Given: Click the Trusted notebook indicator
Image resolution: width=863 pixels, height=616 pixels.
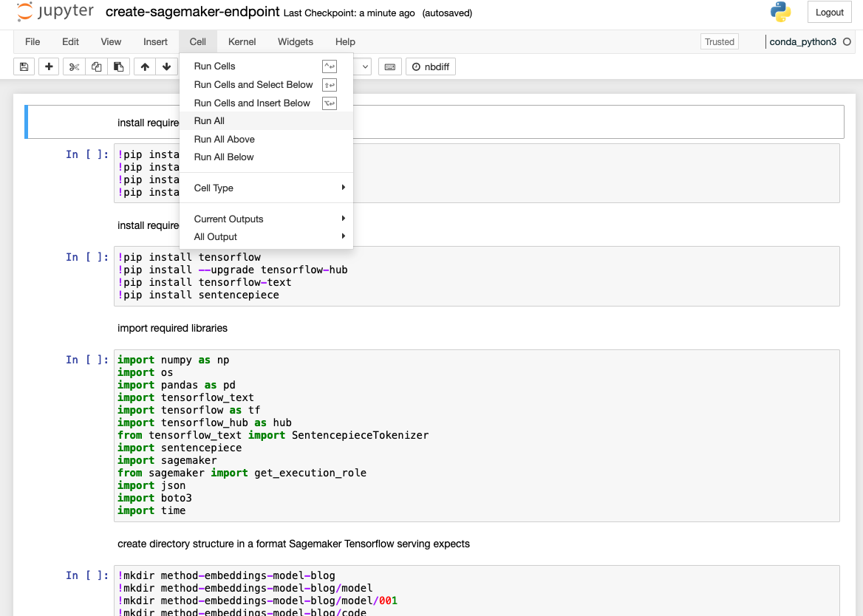Looking at the screenshot, I should click(x=720, y=42).
